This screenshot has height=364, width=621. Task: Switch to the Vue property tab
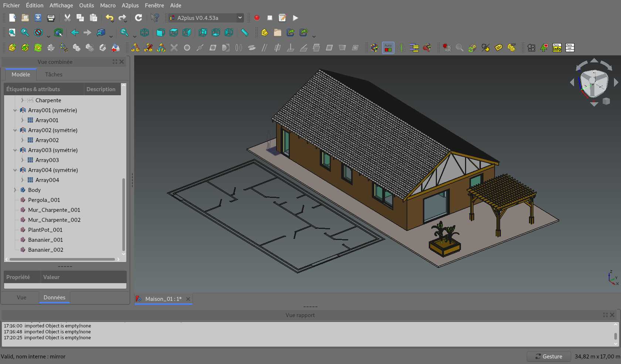click(x=21, y=297)
